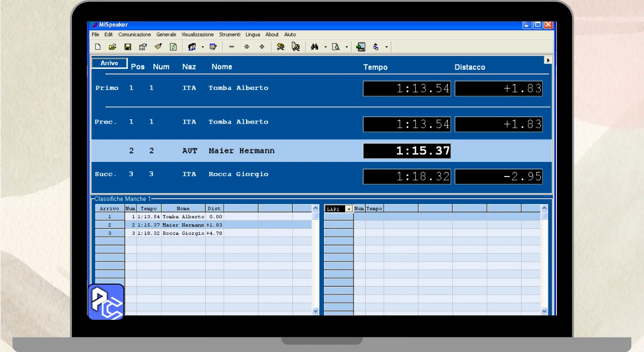Click the notepad edit icon
Screen dimensions: 644x352
[x=213, y=47]
